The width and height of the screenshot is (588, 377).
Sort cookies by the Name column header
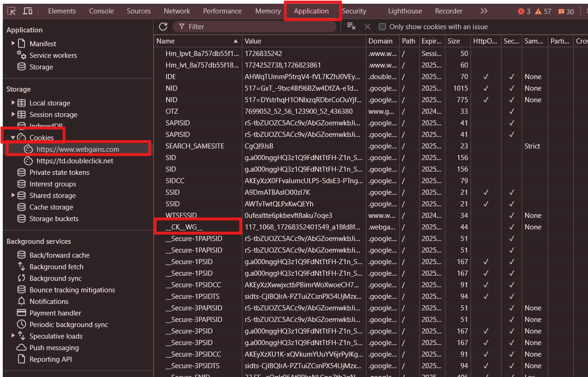pyautogui.click(x=194, y=41)
